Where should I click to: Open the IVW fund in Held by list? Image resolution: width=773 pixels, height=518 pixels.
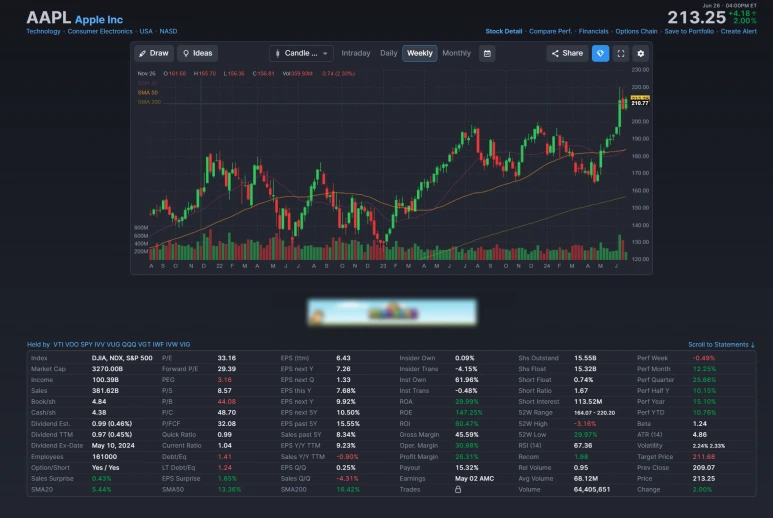coord(172,345)
